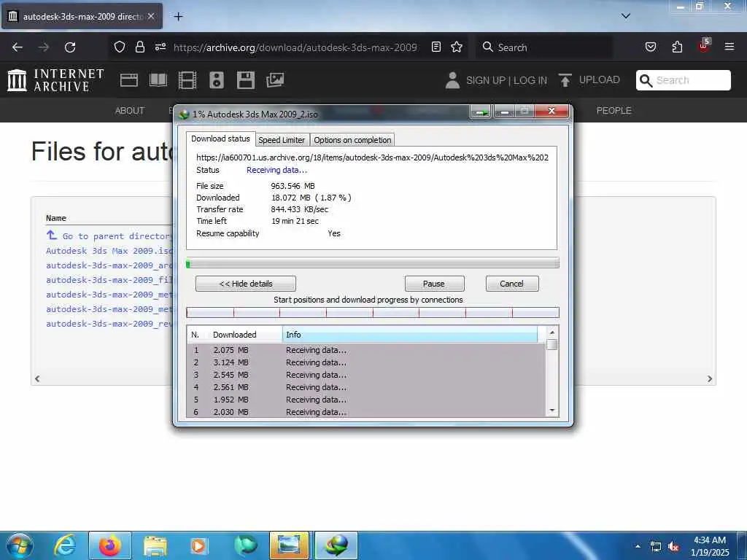747x560 pixels.
Task: Click the Firefox Search box
Action: coord(544,47)
